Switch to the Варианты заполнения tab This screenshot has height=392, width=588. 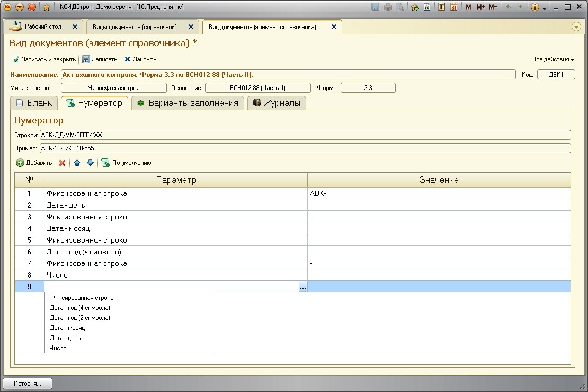(x=188, y=103)
